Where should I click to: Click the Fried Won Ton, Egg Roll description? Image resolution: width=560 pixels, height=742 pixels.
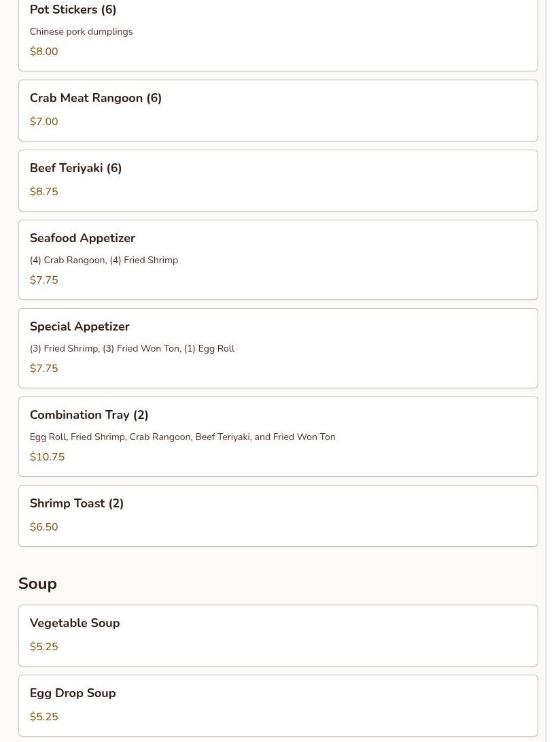coord(132,348)
